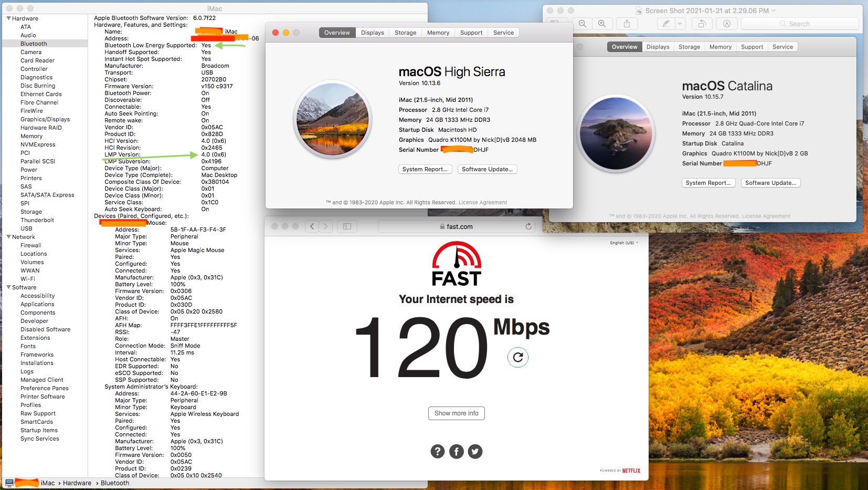Zoom in using Preview's magnifier plus icon
868x490 pixels.
point(602,24)
